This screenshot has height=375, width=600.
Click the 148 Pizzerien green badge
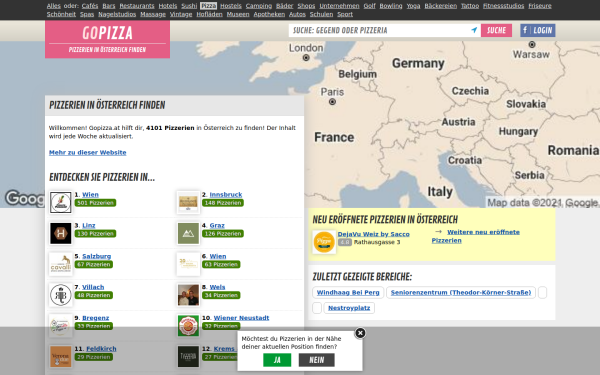(223, 203)
